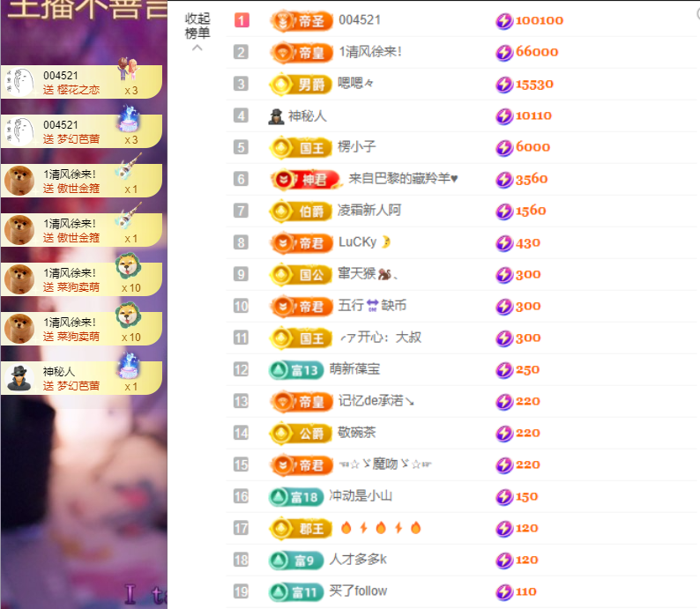Image resolution: width=700 pixels, height=609 pixels.
Task: Select user name 人才多多k
Action: click(x=358, y=559)
